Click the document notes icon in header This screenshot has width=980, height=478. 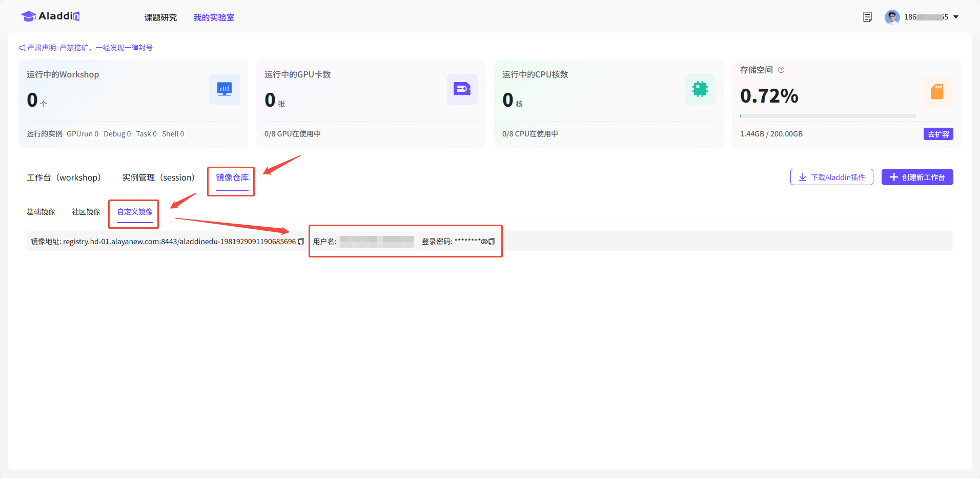(867, 17)
